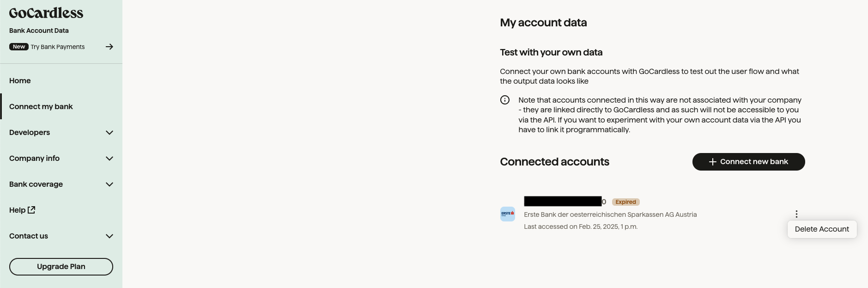868x288 pixels.
Task: Open the Try Bank Payments link
Action: (x=58, y=47)
